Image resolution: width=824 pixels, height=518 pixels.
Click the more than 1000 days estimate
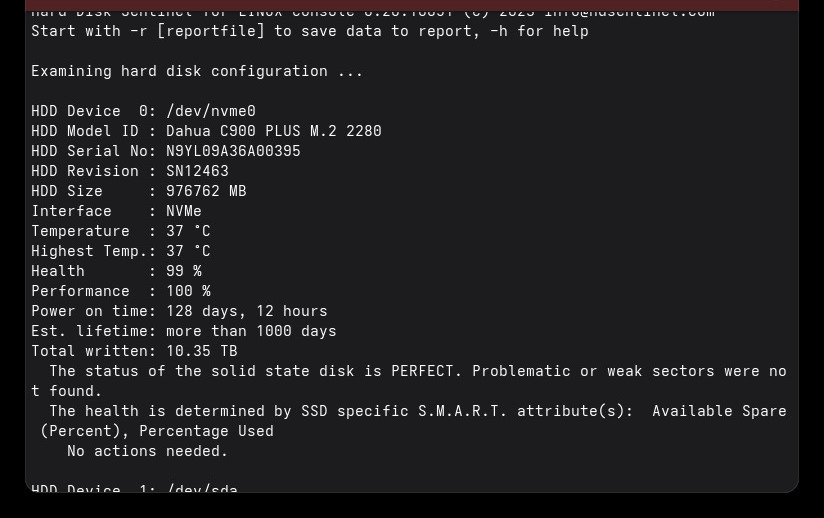[x=251, y=331]
